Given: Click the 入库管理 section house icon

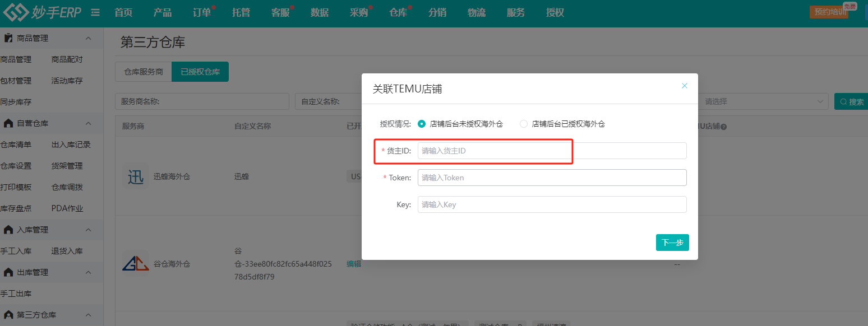Looking at the screenshot, I should point(8,230).
